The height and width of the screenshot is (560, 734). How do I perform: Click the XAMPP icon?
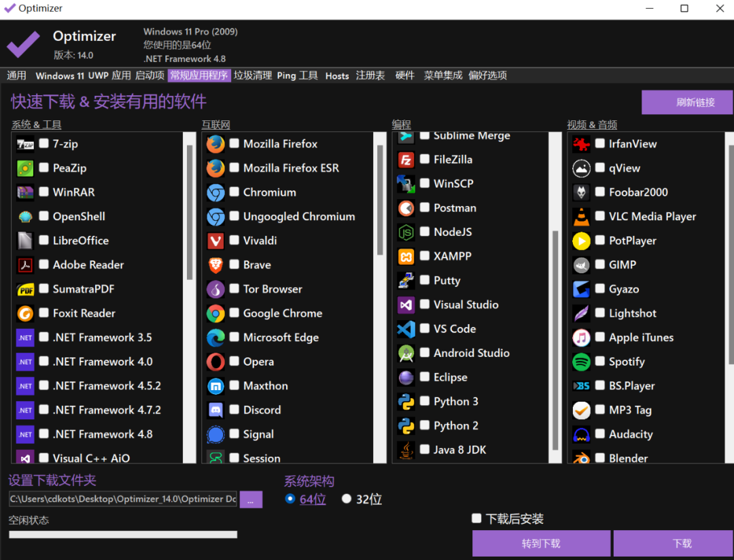pos(406,257)
